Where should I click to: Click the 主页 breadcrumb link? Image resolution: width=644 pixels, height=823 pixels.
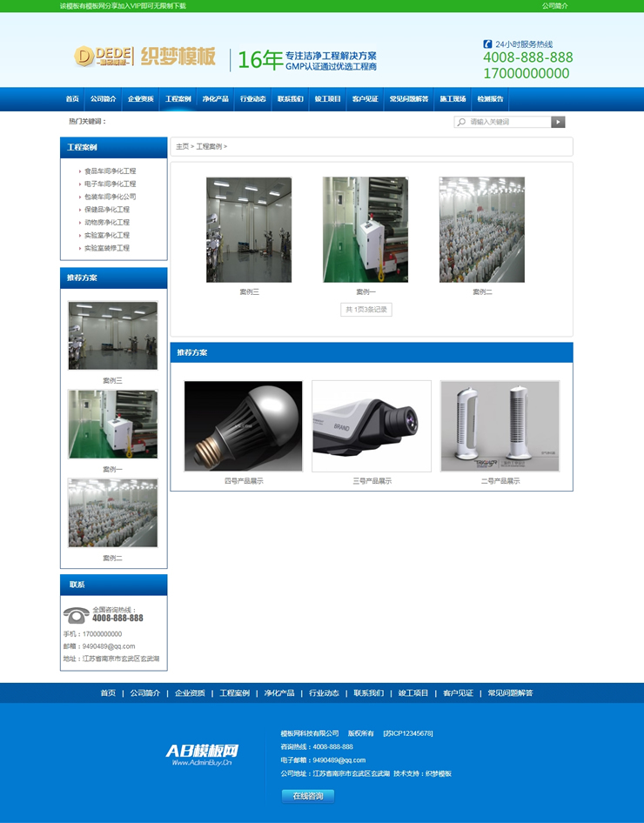[x=182, y=147]
